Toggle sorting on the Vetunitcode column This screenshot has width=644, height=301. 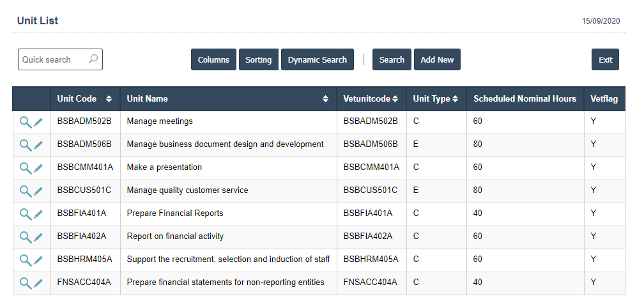coord(395,99)
